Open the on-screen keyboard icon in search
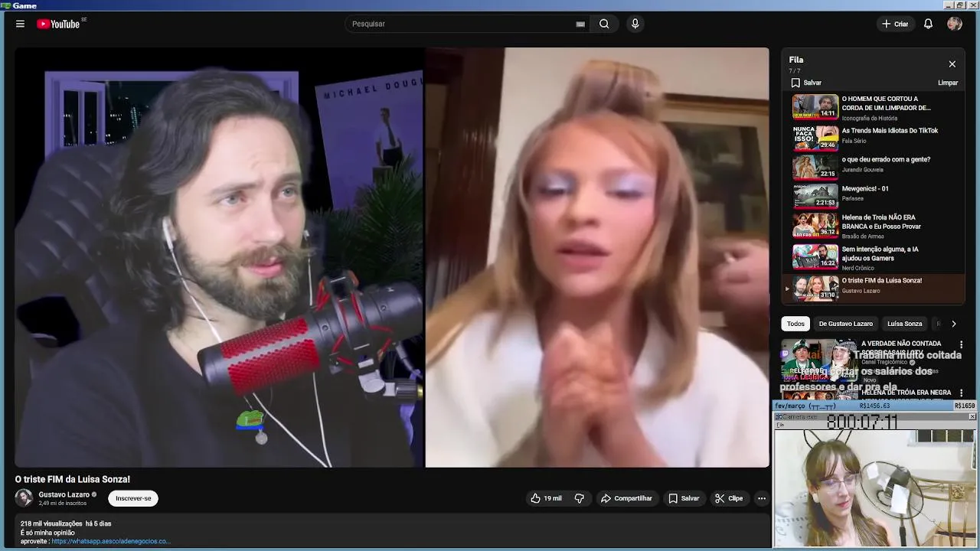Image resolution: width=980 pixels, height=551 pixels. click(x=580, y=24)
